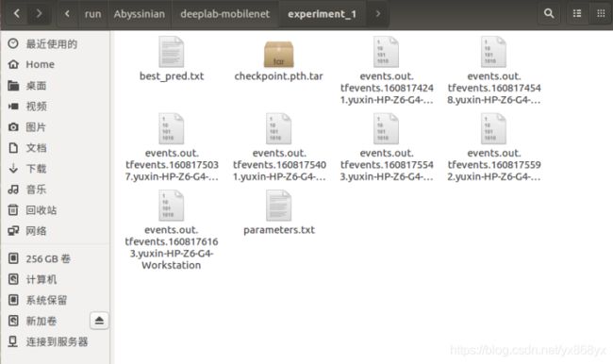Image resolution: width=613 pixels, height=364 pixels.
Task: Open Home in the sidebar
Action: point(55,64)
